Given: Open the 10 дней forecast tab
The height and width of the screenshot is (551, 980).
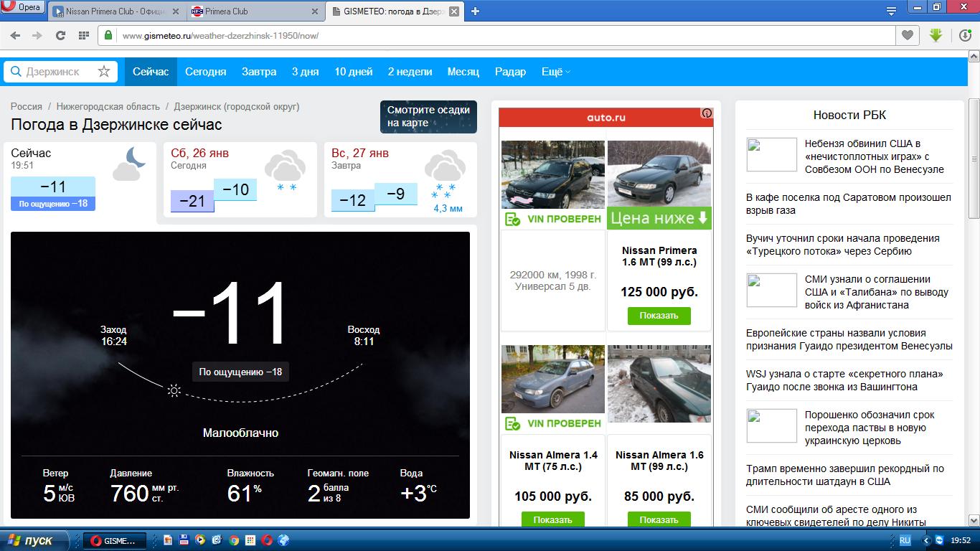Looking at the screenshot, I should [x=354, y=72].
